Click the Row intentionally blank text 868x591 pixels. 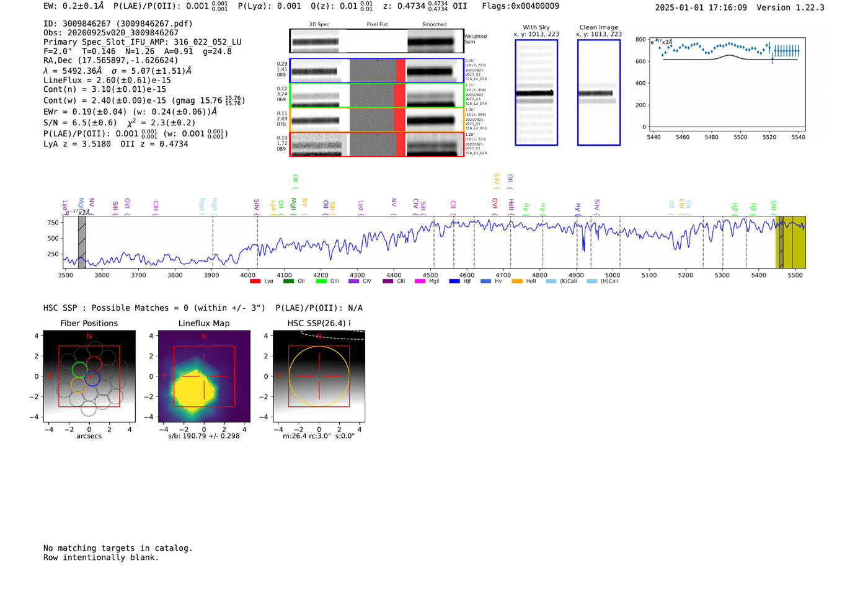point(101,558)
